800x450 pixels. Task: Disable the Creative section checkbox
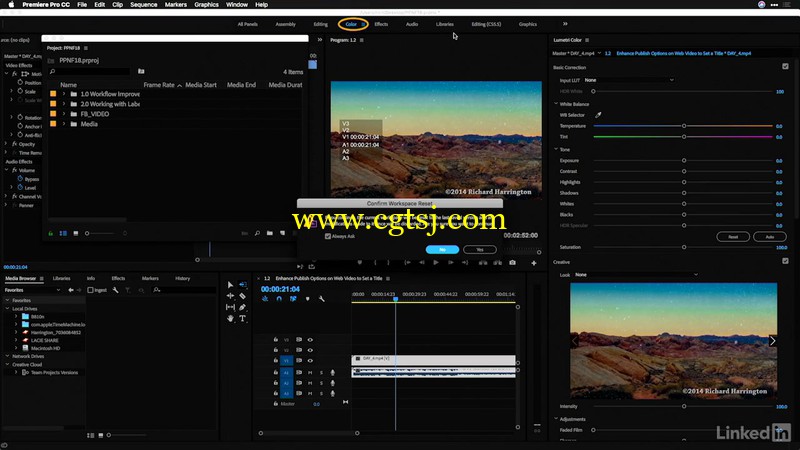click(x=785, y=261)
